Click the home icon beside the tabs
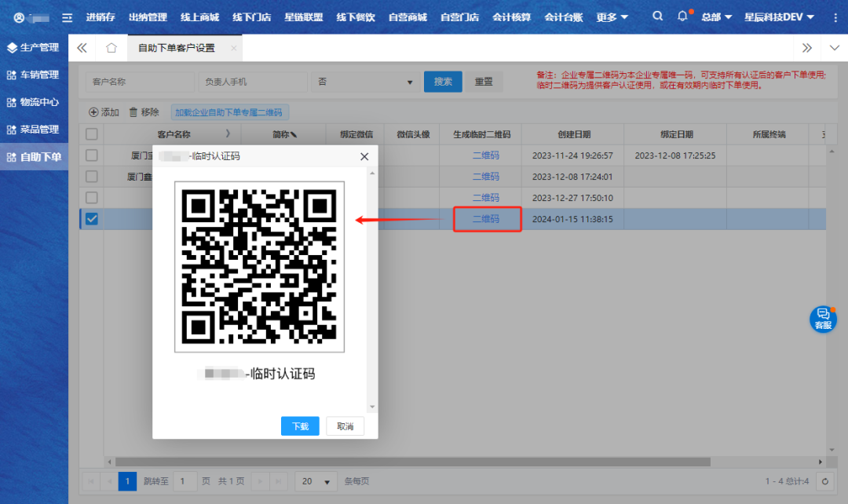The width and height of the screenshot is (848, 504). point(111,48)
